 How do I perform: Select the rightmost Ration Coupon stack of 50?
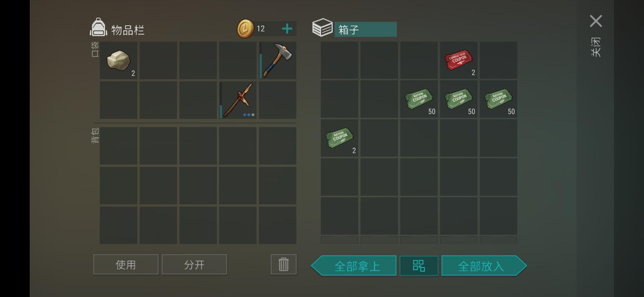point(498,99)
